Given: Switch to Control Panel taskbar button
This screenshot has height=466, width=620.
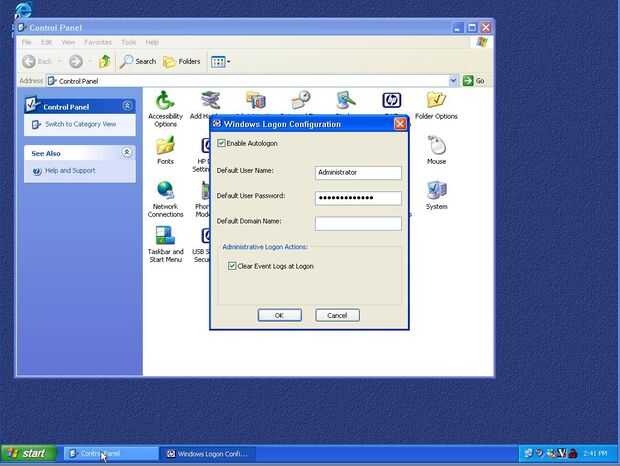Looking at the screenshot, I should [111, 453].
